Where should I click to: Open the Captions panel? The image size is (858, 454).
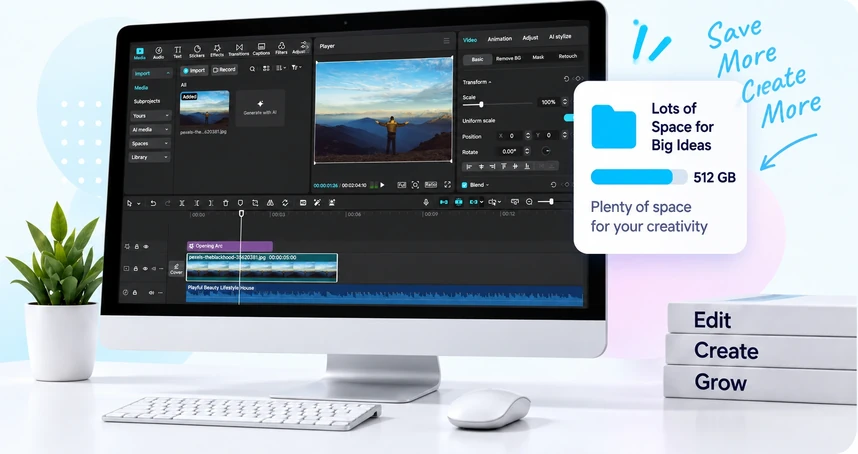pos(261,50)
